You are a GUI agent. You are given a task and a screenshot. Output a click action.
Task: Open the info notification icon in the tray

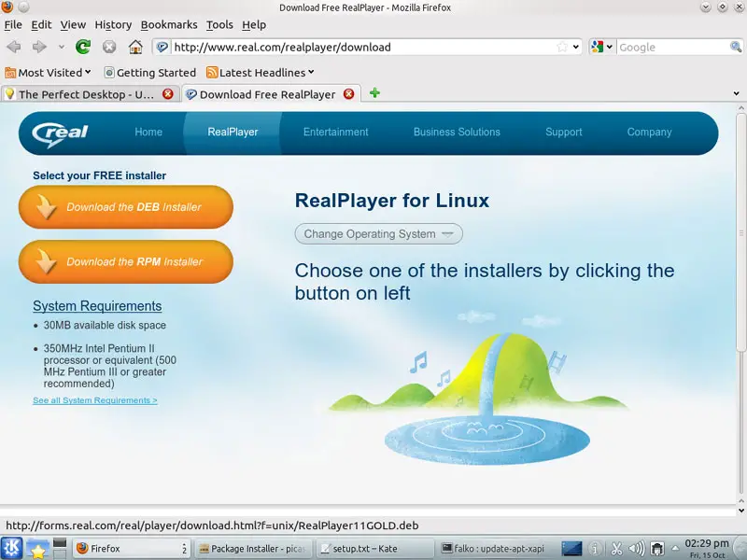[595, 549]
